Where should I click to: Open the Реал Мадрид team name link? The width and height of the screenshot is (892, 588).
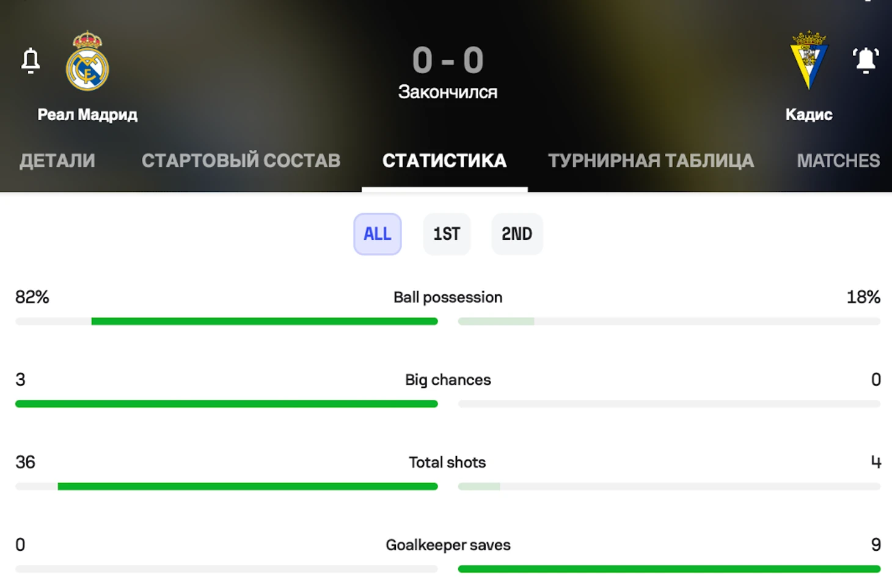(x=87, y=114)
